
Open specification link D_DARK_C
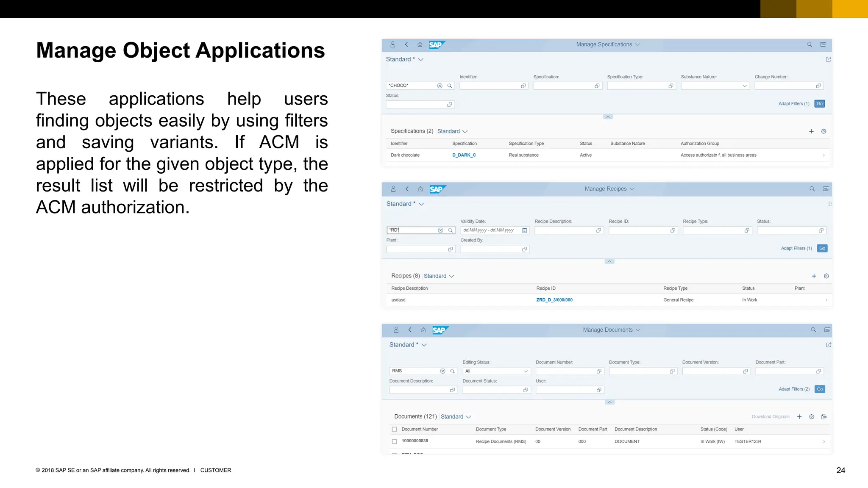coord(464,155)
